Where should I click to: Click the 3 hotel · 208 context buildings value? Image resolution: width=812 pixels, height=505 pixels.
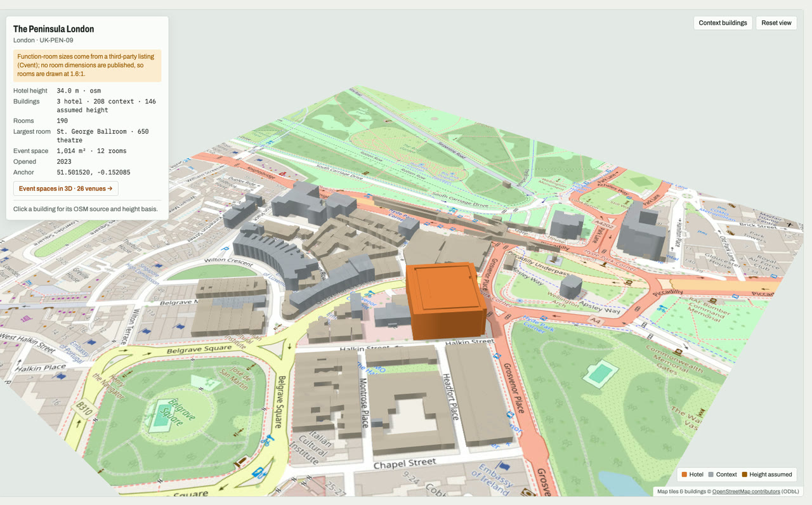(x=106, y=105)
